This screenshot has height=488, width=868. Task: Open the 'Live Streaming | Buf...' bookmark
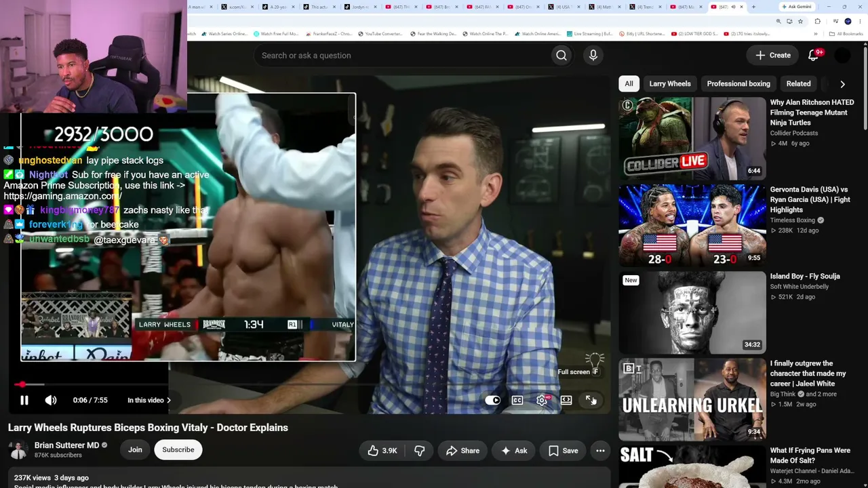pyautogui.click(x=589, y=34)
